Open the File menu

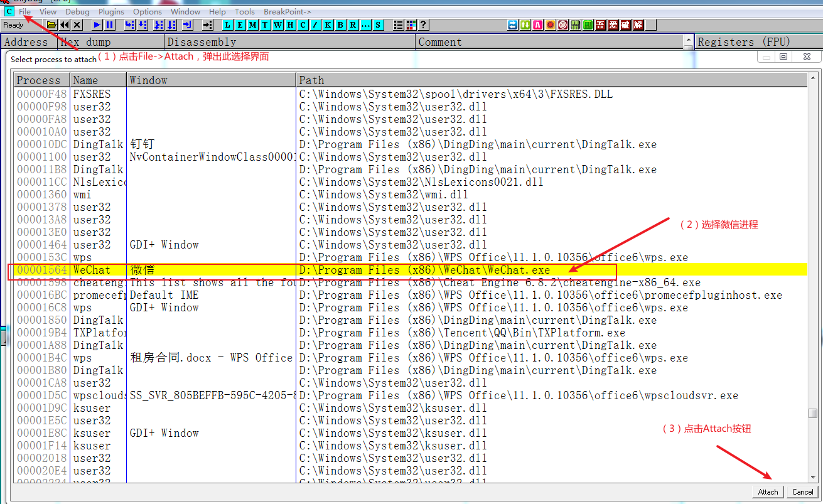tap(24, 11)
